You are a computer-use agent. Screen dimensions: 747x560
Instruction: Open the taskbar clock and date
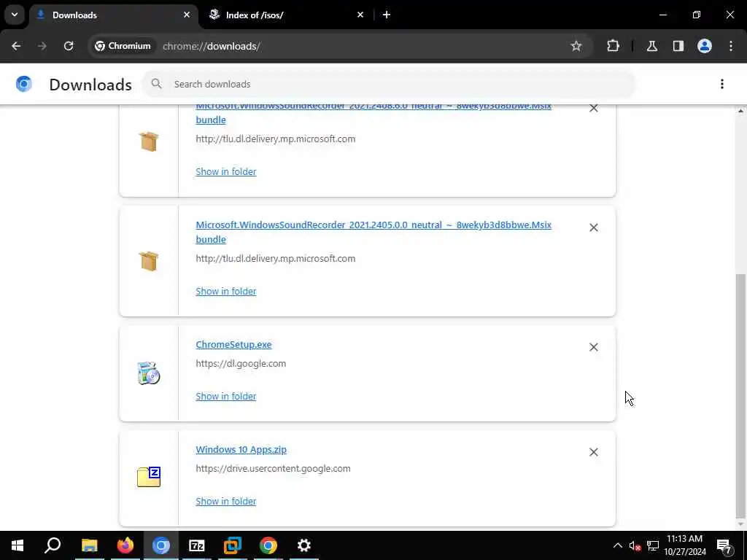tap(684, 545)
